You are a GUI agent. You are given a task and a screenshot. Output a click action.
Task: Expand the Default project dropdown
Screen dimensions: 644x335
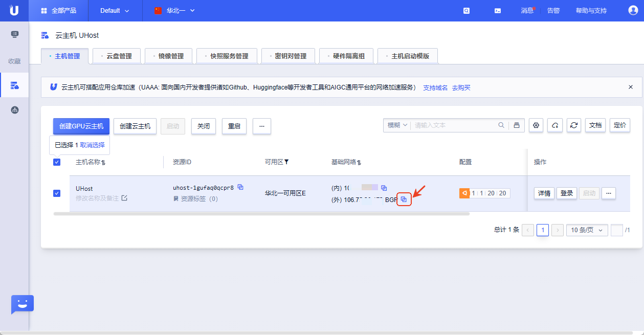pyautogui.click(x=115, y=10)
